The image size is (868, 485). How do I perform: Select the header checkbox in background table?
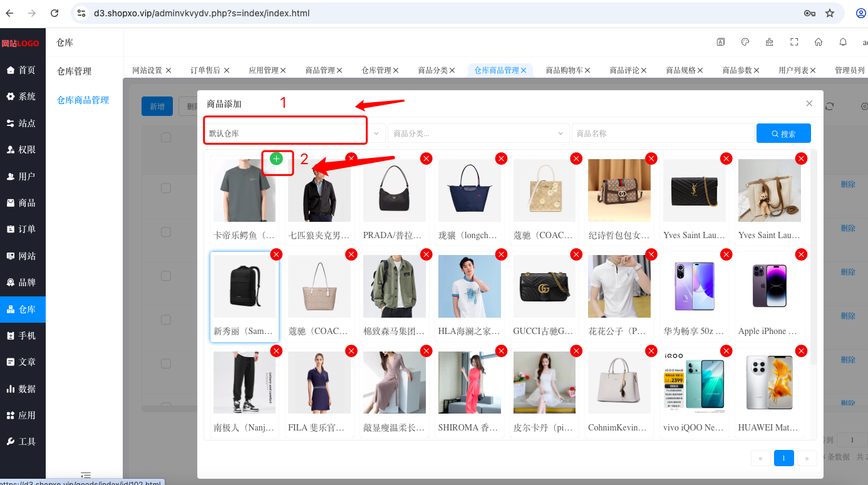click(166, 137)
